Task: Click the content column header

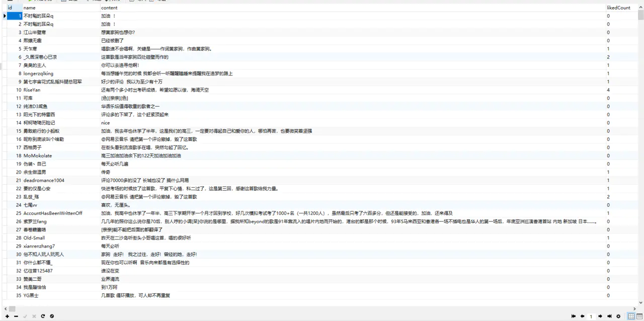Action: click(109, 8)
